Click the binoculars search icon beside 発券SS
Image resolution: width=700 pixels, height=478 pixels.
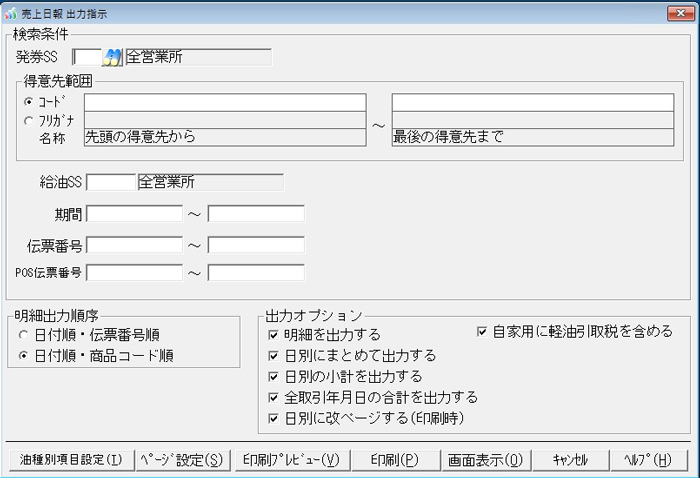[112, 56]
